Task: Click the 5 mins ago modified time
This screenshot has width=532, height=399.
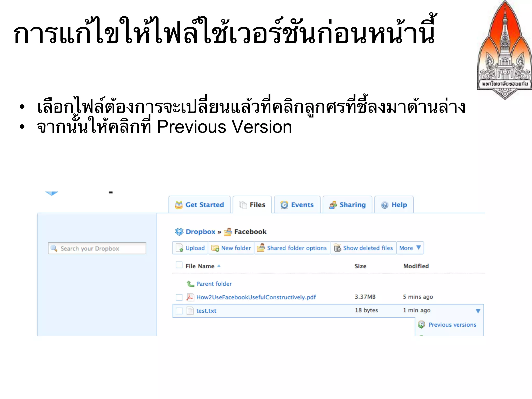Action: pos(418,297)
